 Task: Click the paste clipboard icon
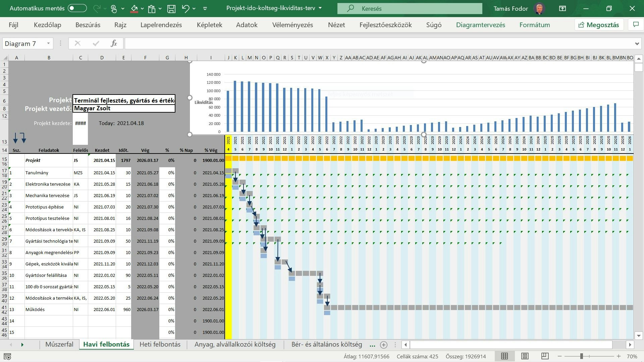pyautogui.click(x=152, y=8)
